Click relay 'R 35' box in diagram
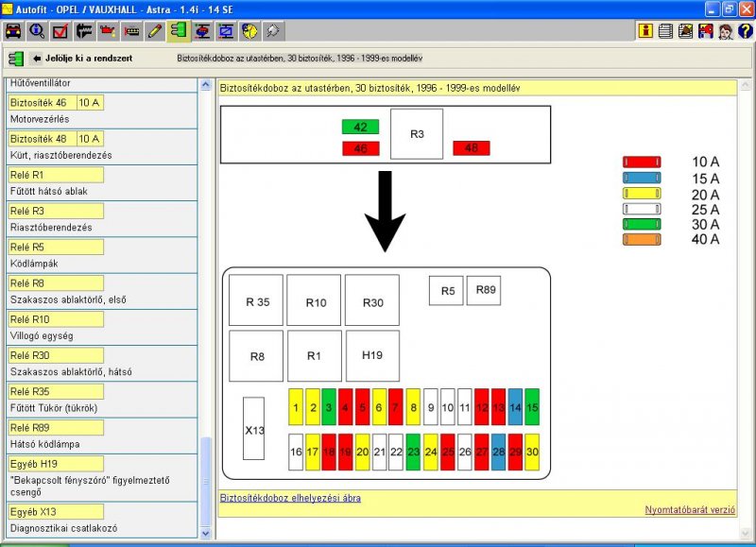 point(256,300)
